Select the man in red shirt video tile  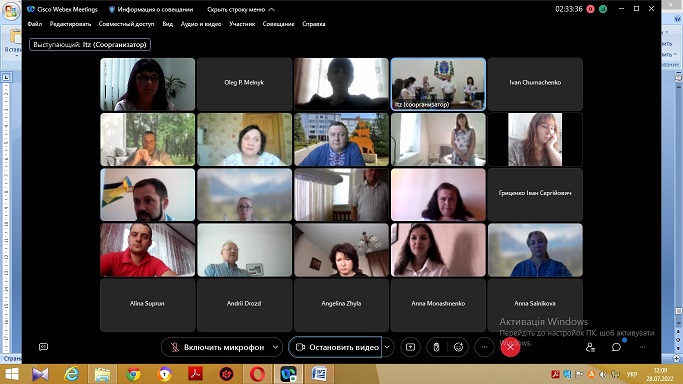[147, 250]
